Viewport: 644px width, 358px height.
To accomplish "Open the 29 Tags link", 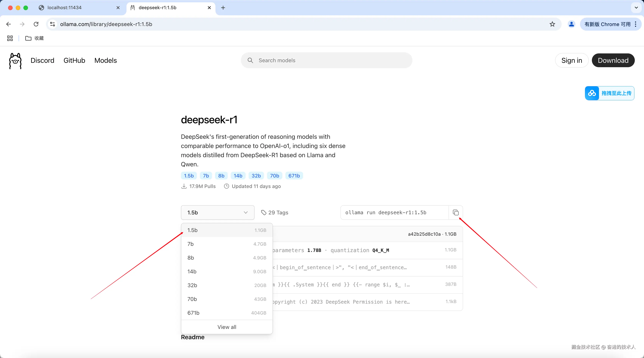I will (x=274, y=213).
